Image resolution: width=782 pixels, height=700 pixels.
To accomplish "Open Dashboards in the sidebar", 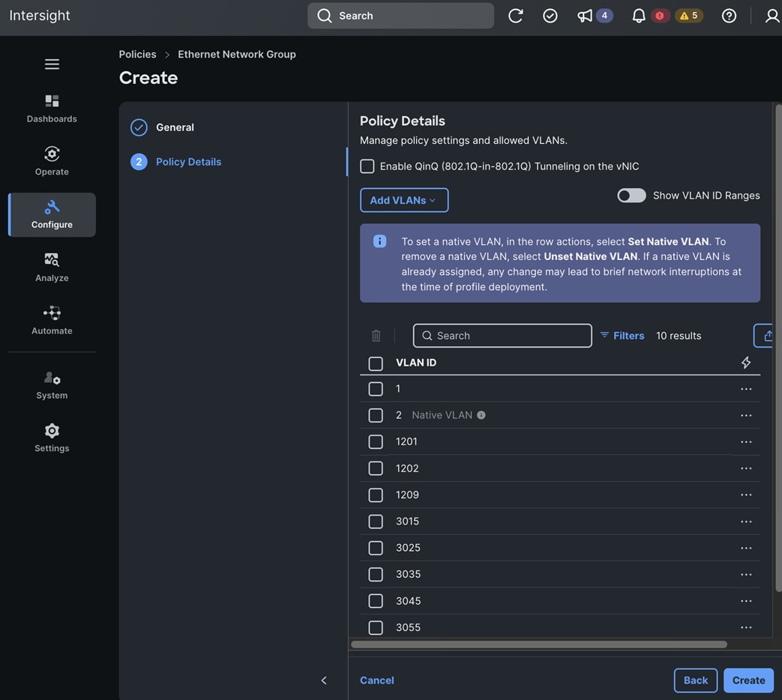I will coord(52,108).
